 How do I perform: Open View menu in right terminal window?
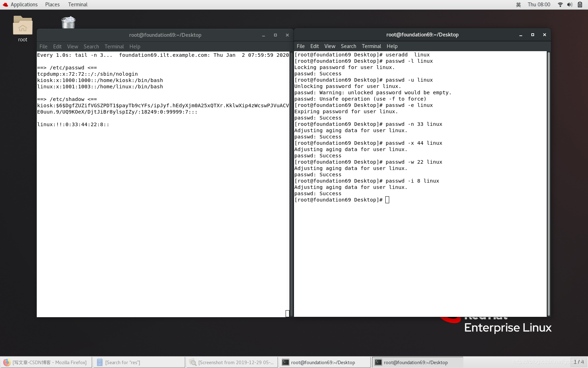coord(330,46)
